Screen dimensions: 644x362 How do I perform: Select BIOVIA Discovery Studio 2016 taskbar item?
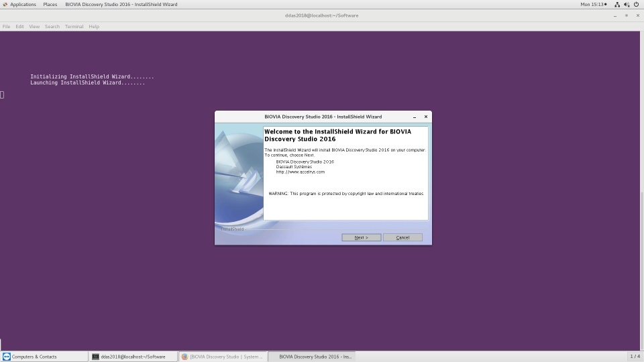[312, 357]
